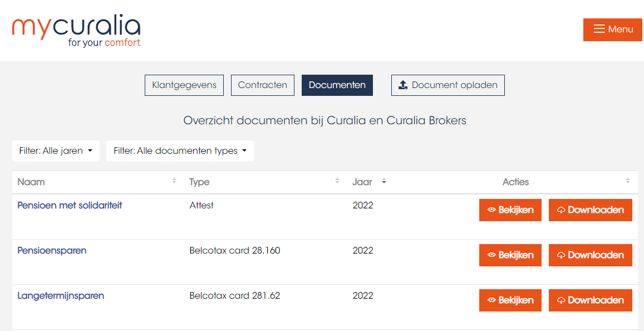The image size is (644, 331).
Task: Download the Langetermijnsparen Belcotax card
Action: [x=590, y=300]
